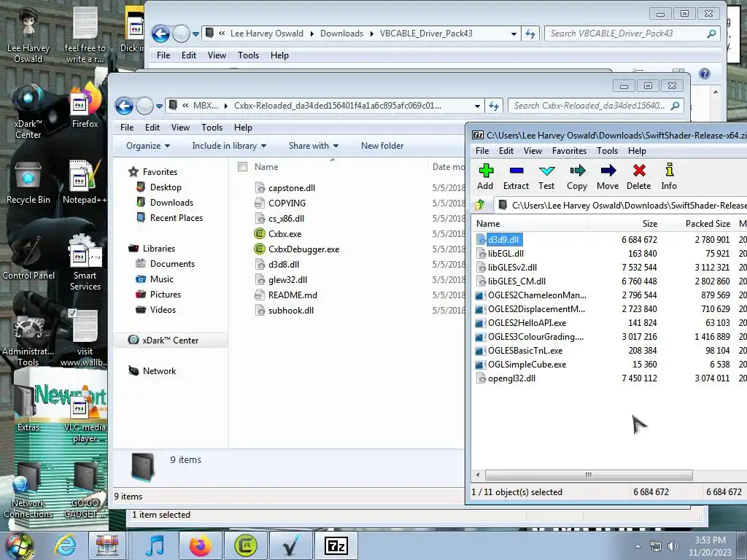Viewport: 747px width, 560px height.
Task: Toggle the select-all checkbox beside Name column
Action: [x=242, y=167]
